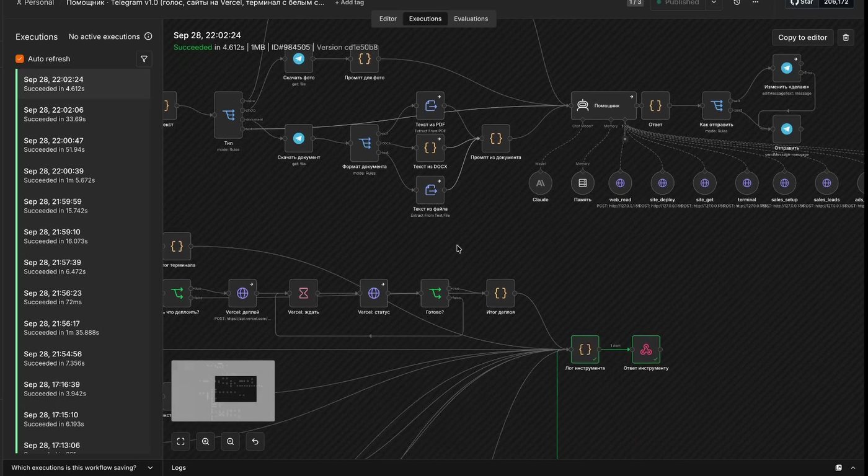
Task: Open the Помощник agent node
Action: 604,106
